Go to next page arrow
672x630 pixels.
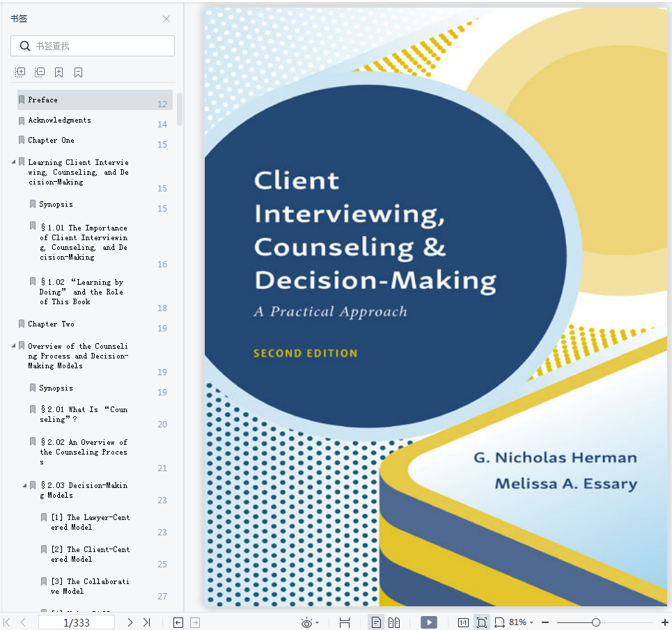click(x=130, y=622)
